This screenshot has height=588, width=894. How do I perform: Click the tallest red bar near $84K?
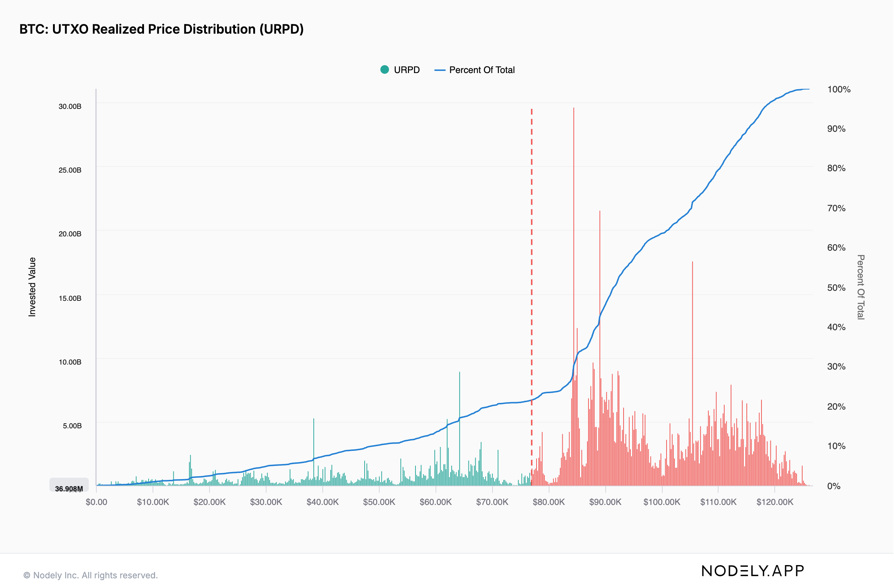(x=573, y=225)
